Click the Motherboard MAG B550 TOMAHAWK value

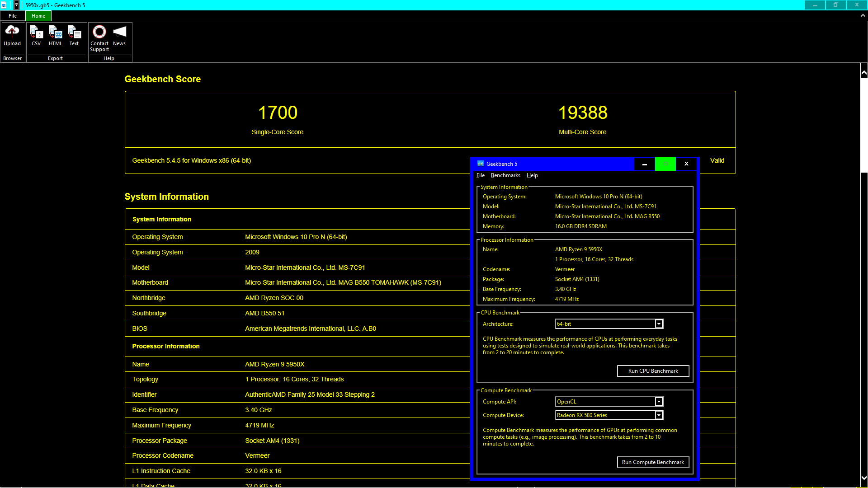coord(343,282)
